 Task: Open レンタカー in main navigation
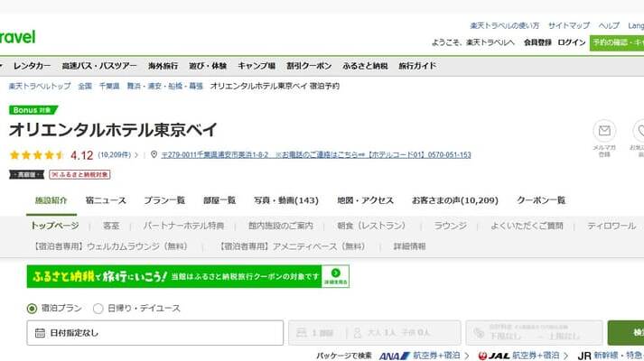coord(32,66)
